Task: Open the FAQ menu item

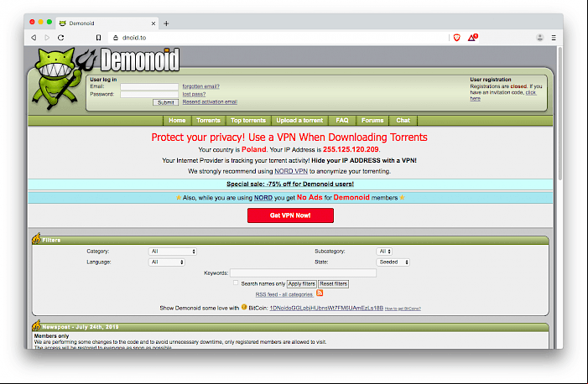Action: coord(342,121)
